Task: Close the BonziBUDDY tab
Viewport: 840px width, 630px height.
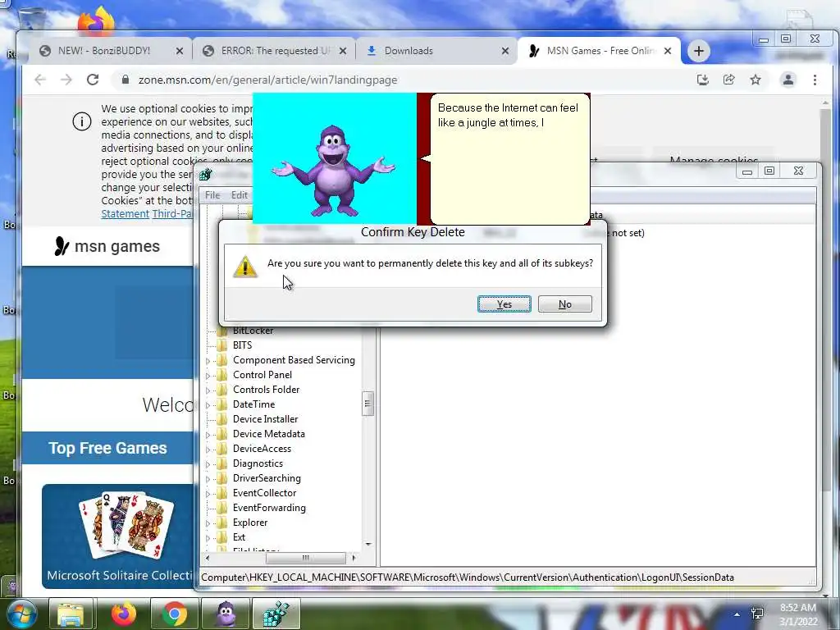Action: pos(180,51)
